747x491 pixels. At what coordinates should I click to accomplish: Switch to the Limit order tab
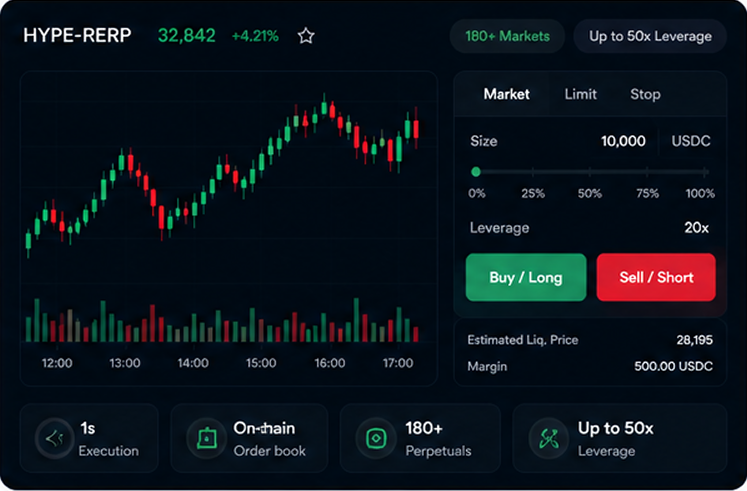point(580,94)
